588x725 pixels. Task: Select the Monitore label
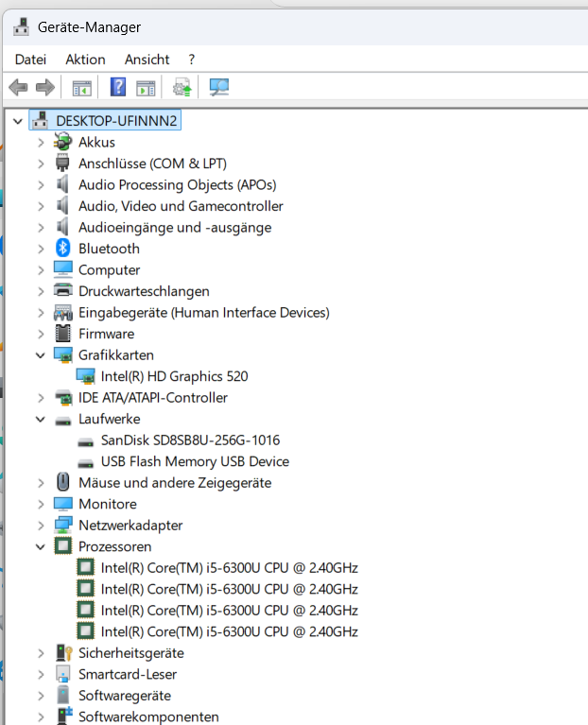click(x=108, y=504)
